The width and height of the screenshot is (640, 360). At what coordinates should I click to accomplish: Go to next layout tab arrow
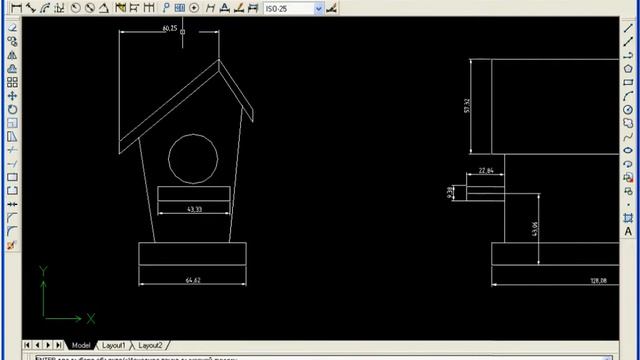point(48,345)
